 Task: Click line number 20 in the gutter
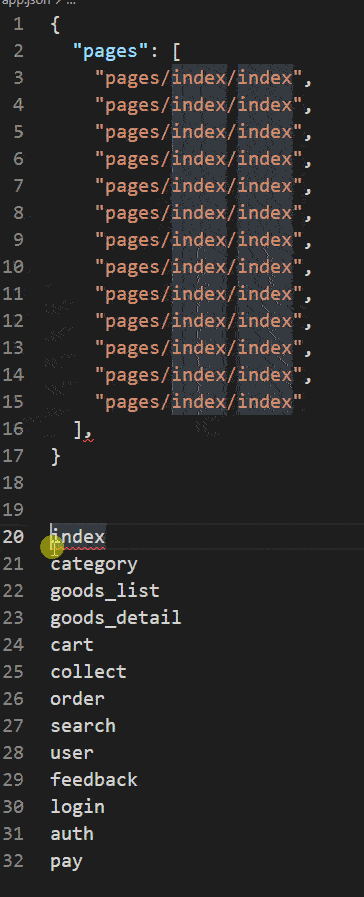pyautogui.click(x=13, y=537)
